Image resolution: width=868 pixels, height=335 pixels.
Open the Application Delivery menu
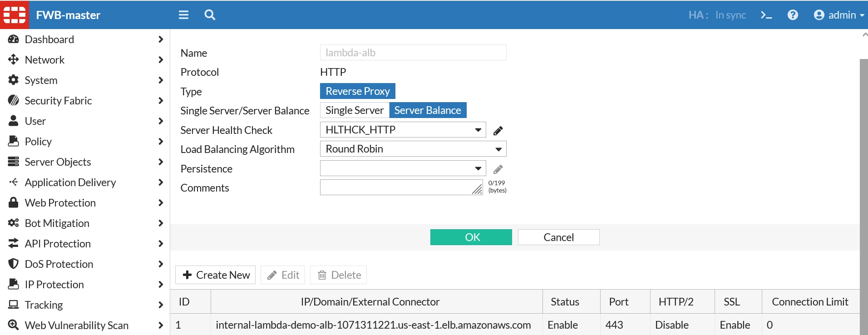(85, 182)
